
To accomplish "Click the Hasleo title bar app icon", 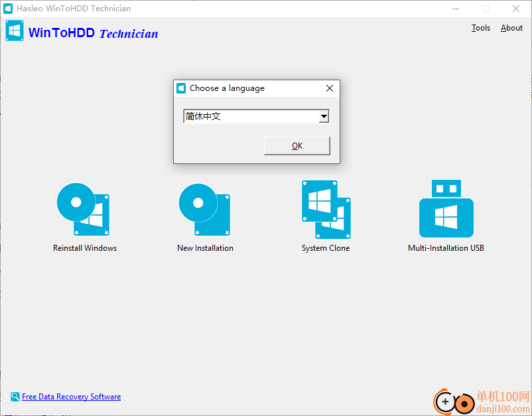I will tap(8, 9).
